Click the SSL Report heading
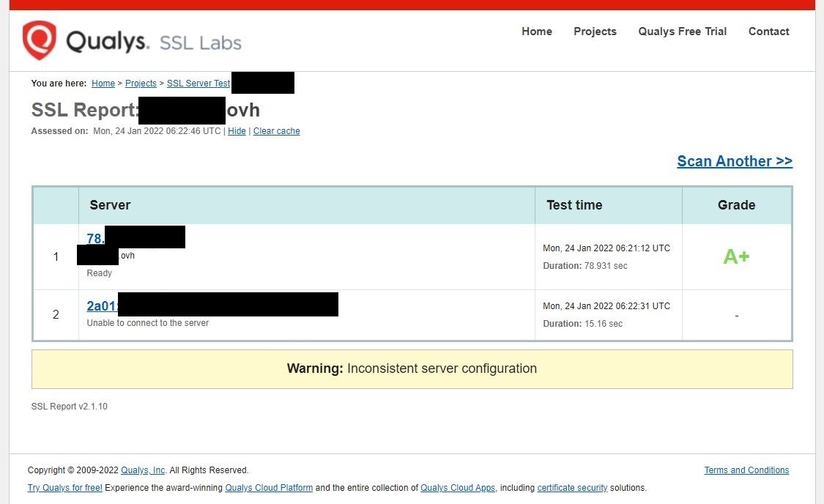824x504 pixels. point(146,110)
